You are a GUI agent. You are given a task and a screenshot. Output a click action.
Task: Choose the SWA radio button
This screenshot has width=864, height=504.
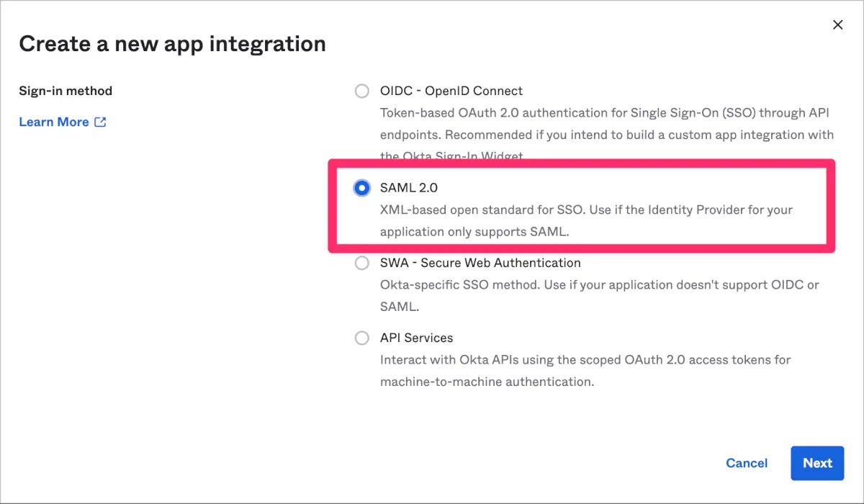click(361, 263)
